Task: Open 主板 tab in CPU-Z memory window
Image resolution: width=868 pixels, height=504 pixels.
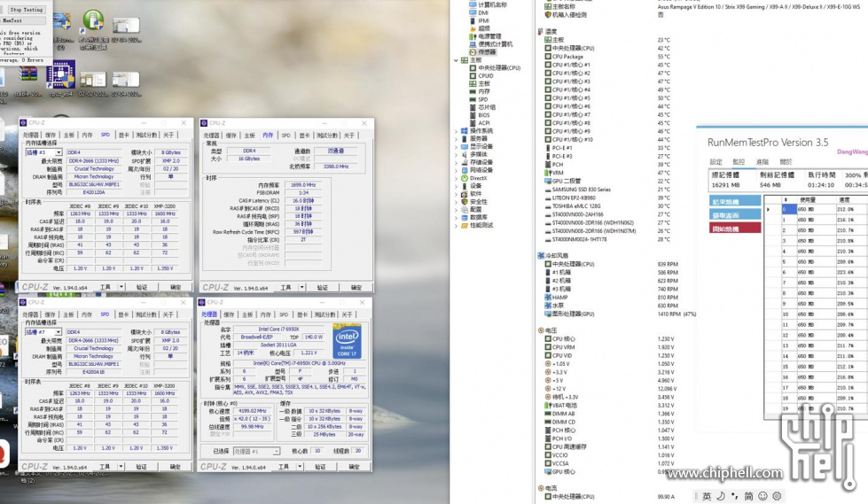Action: point(250,135)
